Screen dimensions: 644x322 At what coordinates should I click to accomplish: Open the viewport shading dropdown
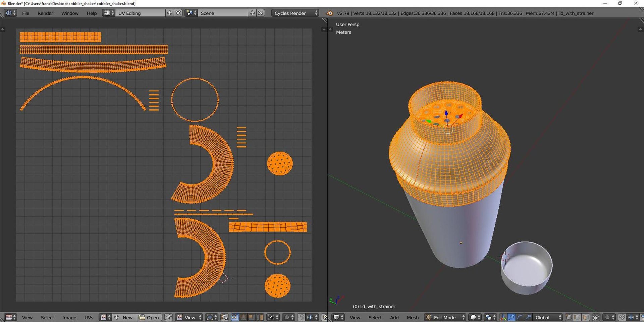[x=475, y=317]
